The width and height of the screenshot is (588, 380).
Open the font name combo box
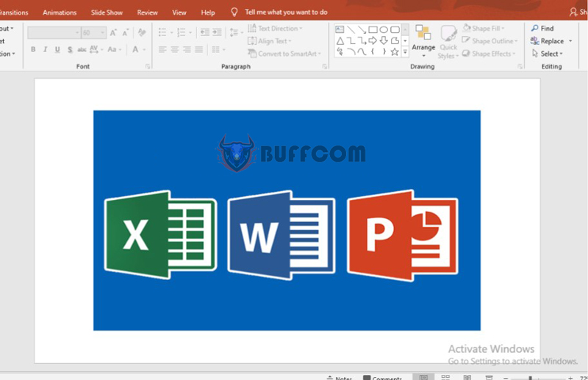click(54, 32)
